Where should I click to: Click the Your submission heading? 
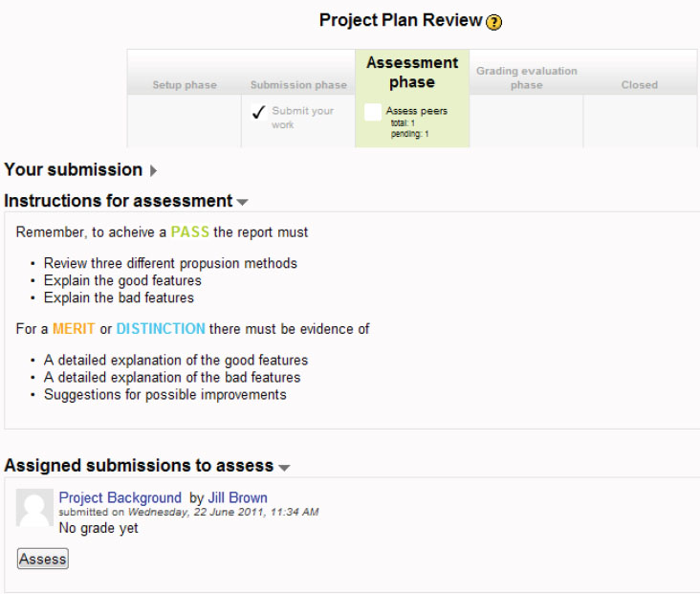coord(73,170)
